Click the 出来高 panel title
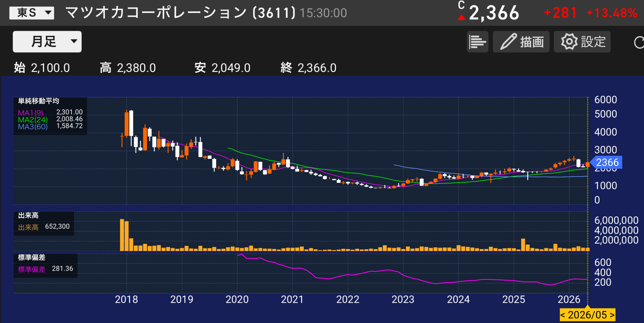Viewport: 644px width, 323px height. (x=28, y=216)
